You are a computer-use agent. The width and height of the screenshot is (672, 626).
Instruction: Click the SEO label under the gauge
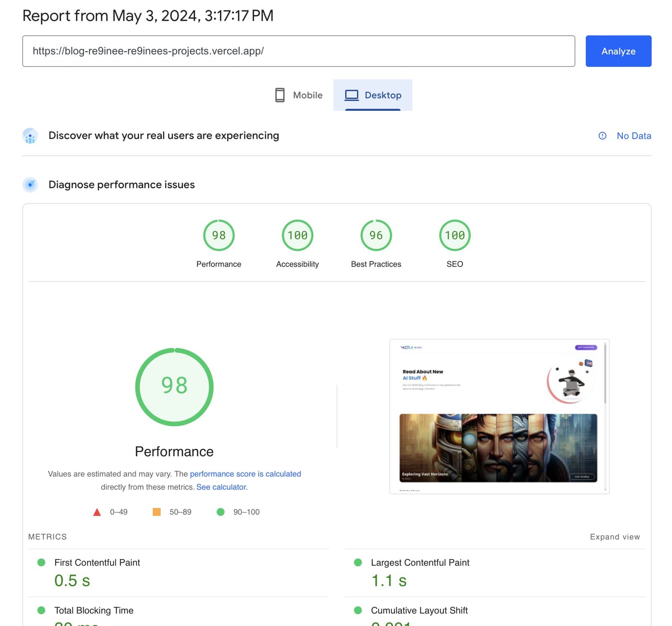pyautogui.click(x=455, y=264)
